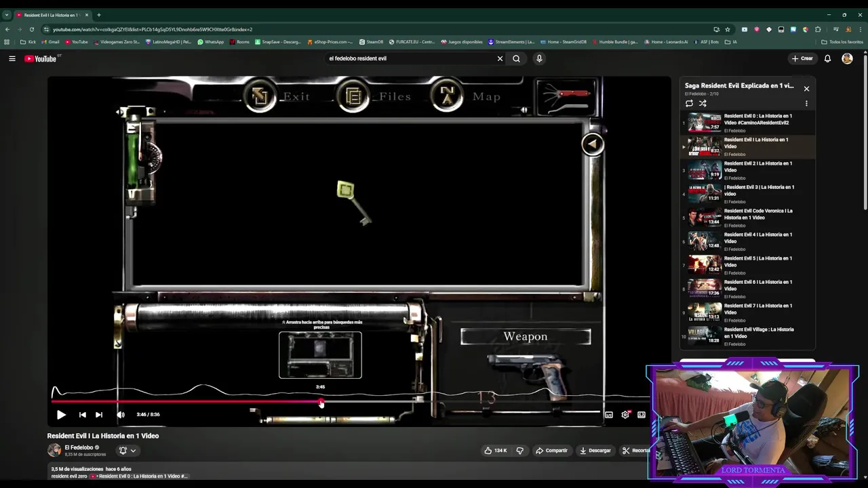
Task: Go to YouTube home logo
Action: pos(41,58)
